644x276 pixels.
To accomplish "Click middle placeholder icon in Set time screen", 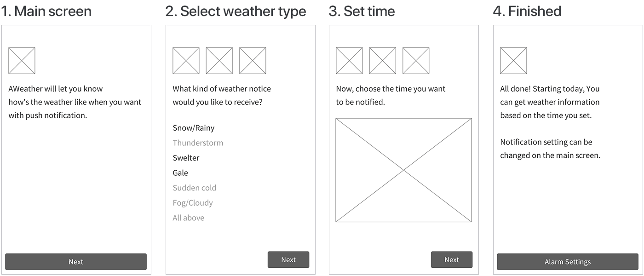I will point(382,61).
